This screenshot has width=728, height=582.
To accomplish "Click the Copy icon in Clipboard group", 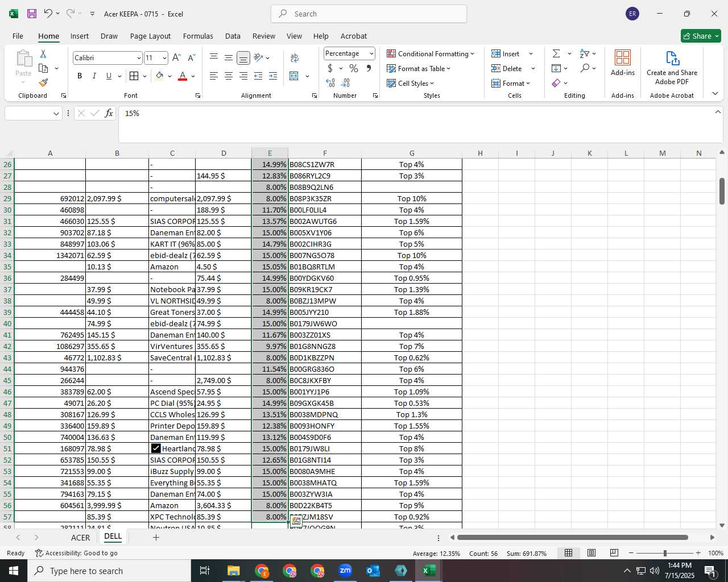I will [x=43, y=68].
